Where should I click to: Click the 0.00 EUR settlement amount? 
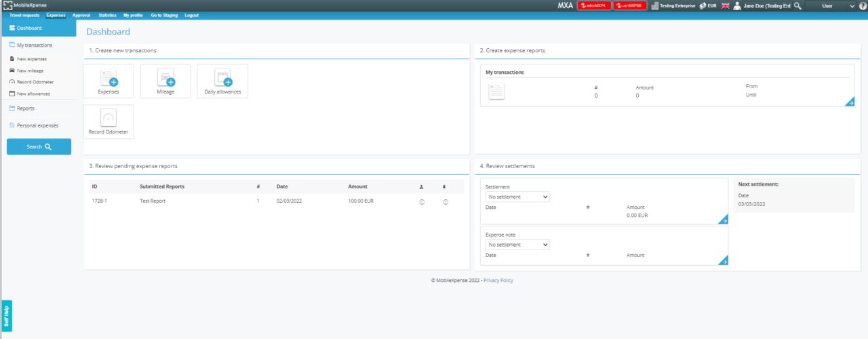coord(637,215)
